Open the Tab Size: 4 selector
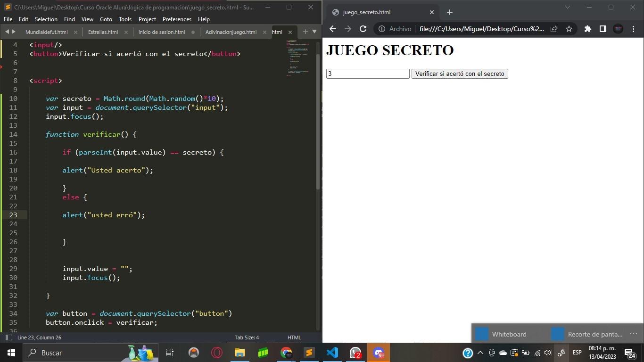The image size is (644, 362). [x=247, y=337]
